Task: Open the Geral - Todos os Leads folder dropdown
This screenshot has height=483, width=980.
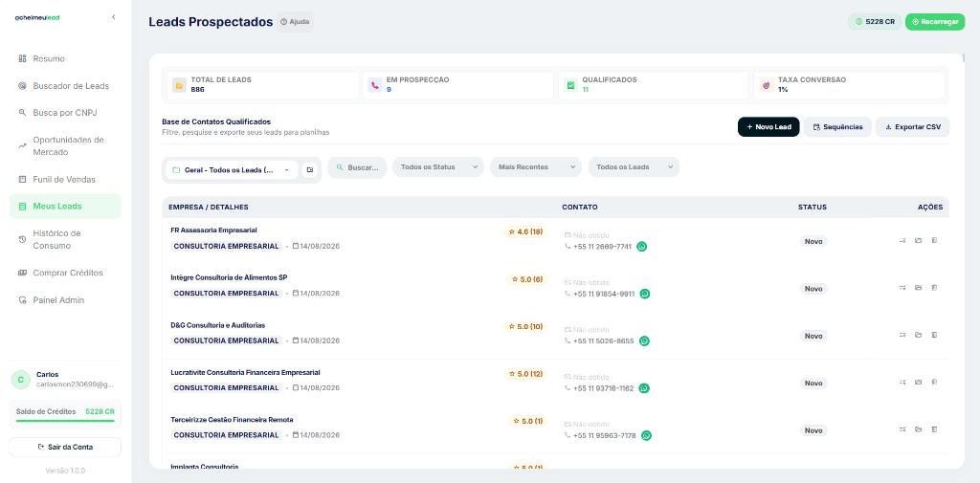Action: pyautogui.click(x=232, y=170)
